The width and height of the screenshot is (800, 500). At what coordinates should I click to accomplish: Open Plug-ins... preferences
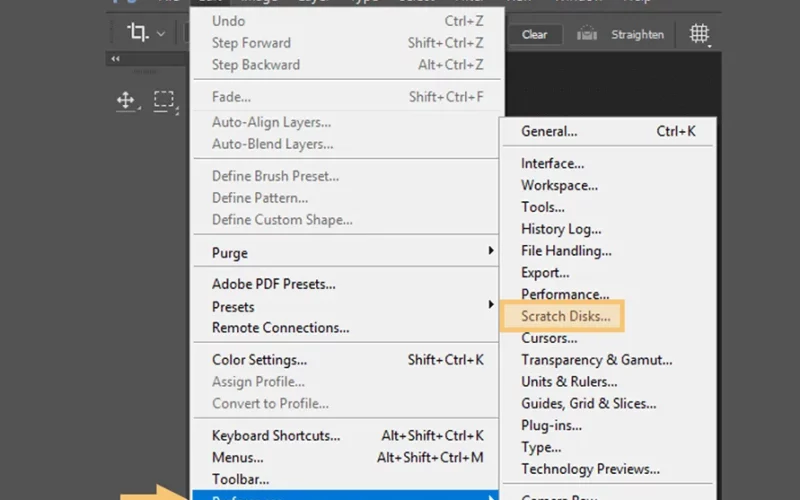point(608,426)
